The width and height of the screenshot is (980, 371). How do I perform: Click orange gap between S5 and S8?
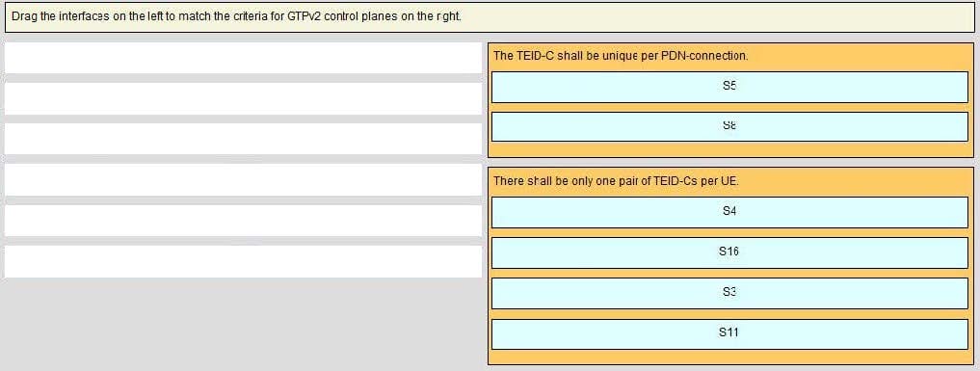[x=729, y=107]
